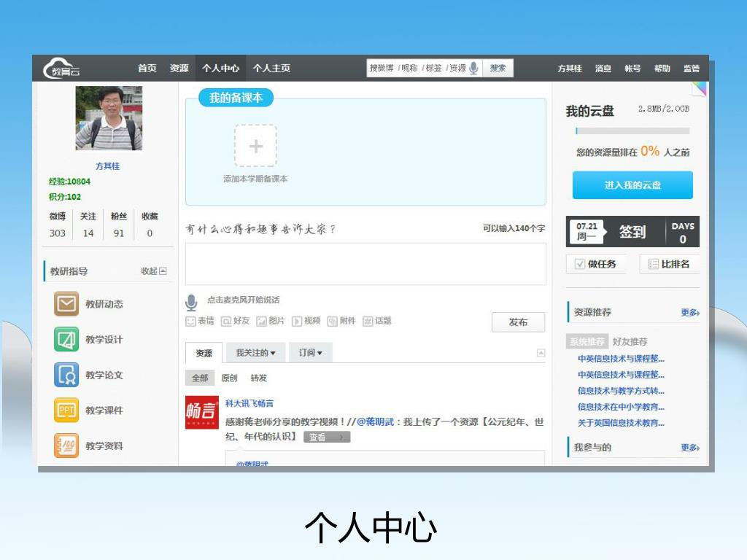Click the 收藏 0 count
747x560 pixels.
pyautogui.click(x=150, y=225)
